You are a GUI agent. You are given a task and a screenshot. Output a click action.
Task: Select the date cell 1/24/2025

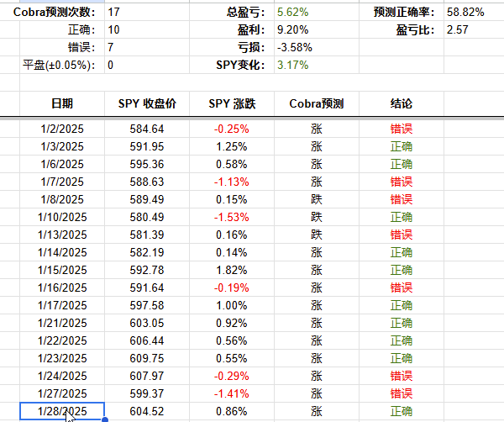tap(62, 376)
